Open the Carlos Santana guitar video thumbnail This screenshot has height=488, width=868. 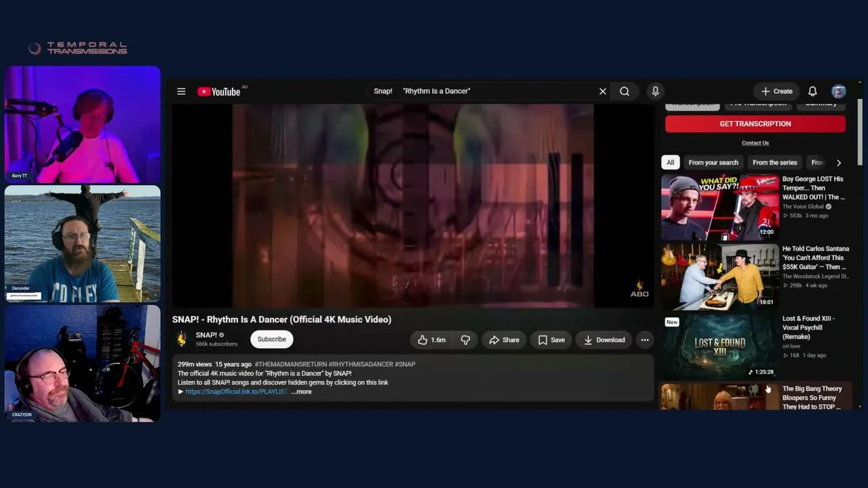pos(720,276)
